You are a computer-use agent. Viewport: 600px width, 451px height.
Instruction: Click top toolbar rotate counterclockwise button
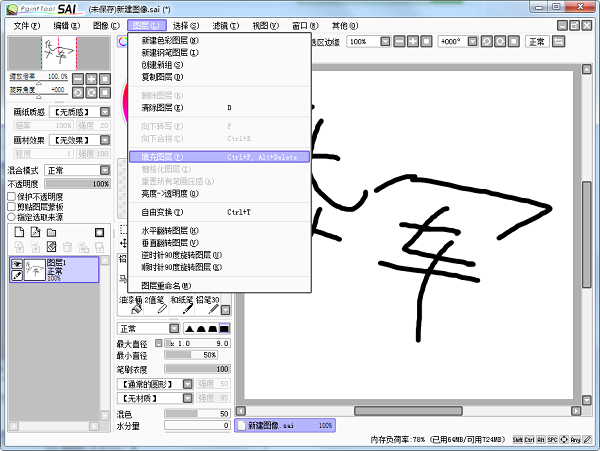coord(486,41)
